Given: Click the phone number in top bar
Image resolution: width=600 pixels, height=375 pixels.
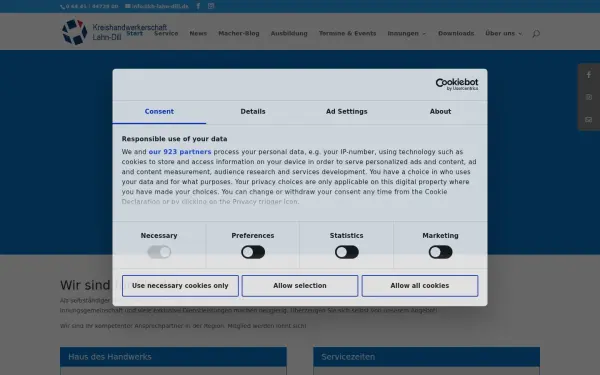Looking at the screenshot, I should (89, 6).
